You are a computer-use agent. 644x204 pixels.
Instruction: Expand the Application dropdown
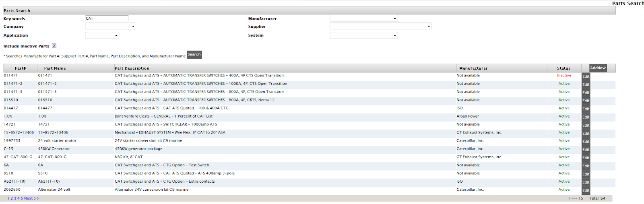point(102,35)
